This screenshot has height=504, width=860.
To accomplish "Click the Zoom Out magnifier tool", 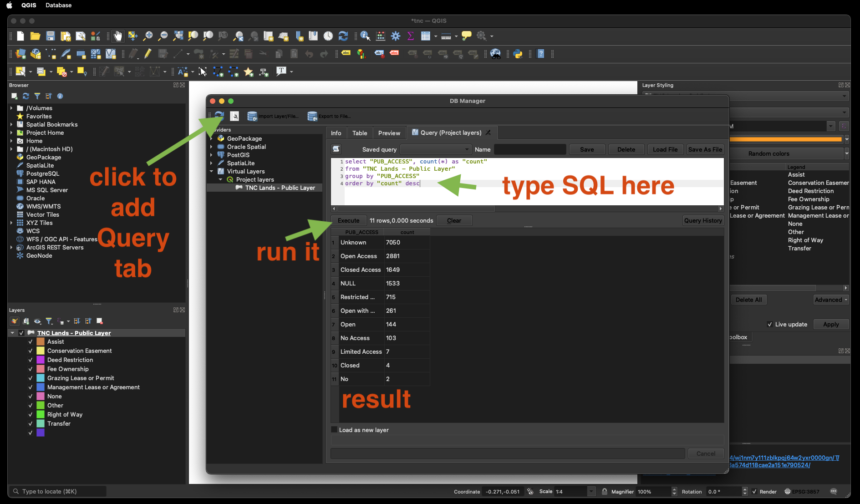I will pos(163,36).
